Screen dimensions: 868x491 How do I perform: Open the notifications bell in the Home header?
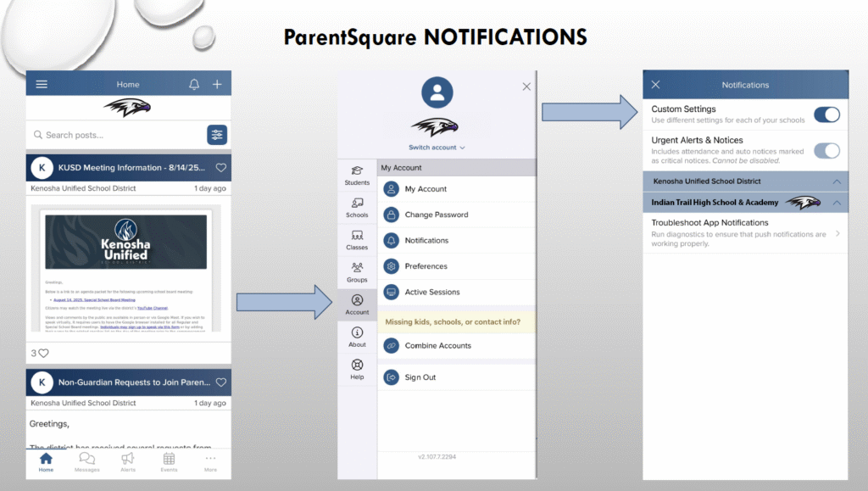(194, 84)
